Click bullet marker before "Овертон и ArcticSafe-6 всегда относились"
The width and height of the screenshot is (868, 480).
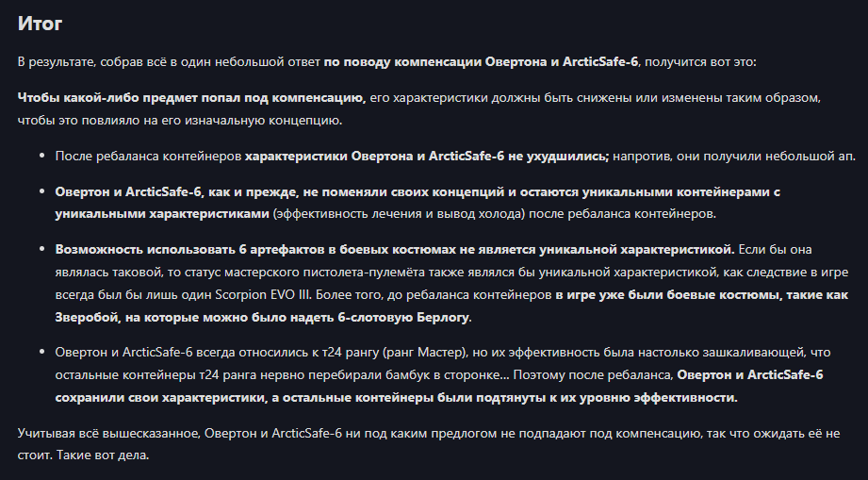pos(41,352)
